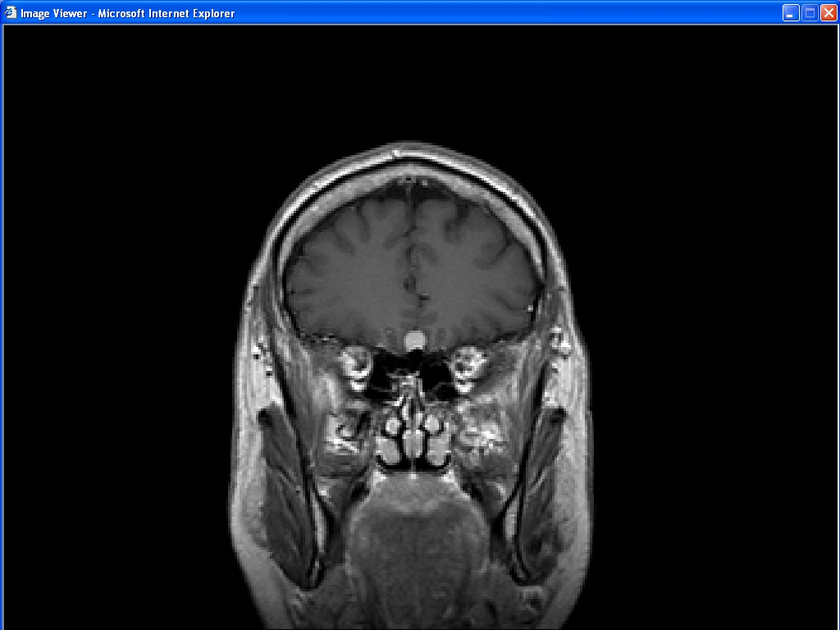Click the coronal MRI head image
Screen dimensions: 840x630
tap(412, 386)
